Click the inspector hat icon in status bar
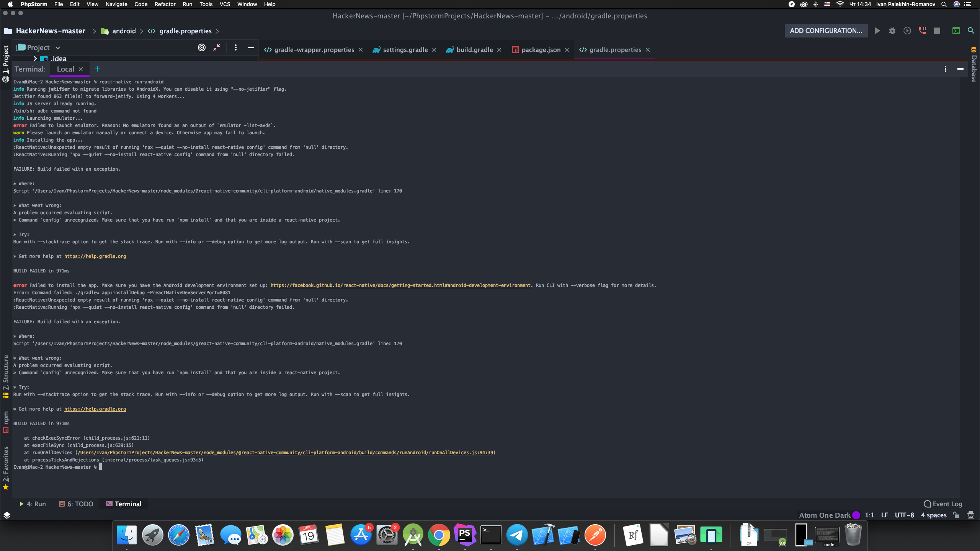 point(971,515)
